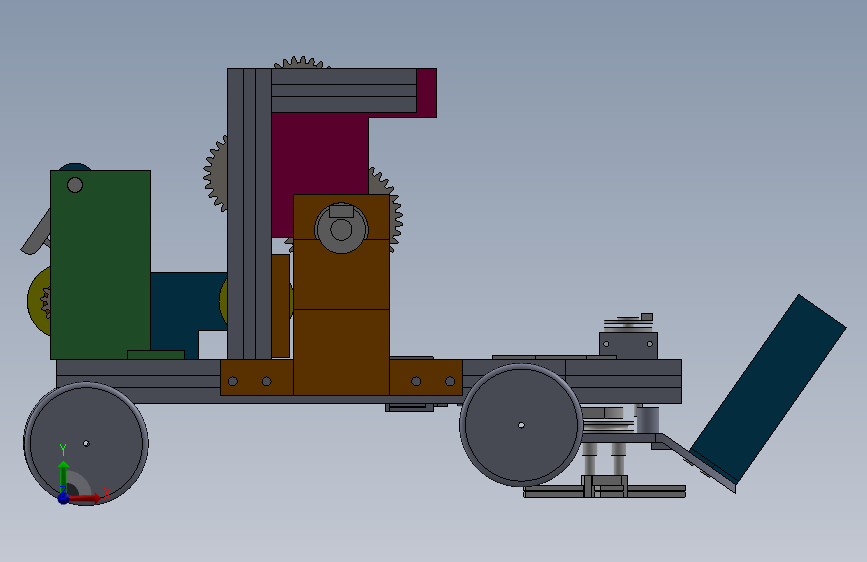Select the main horizontal base frame rail
The height and width of the screenshot is (562, 867).
369,381
